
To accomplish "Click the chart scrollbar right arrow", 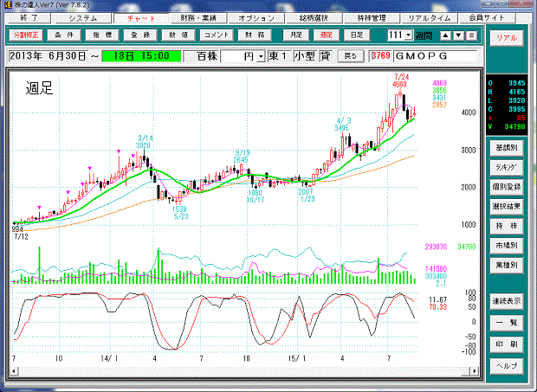I will (x=475, y=370).
